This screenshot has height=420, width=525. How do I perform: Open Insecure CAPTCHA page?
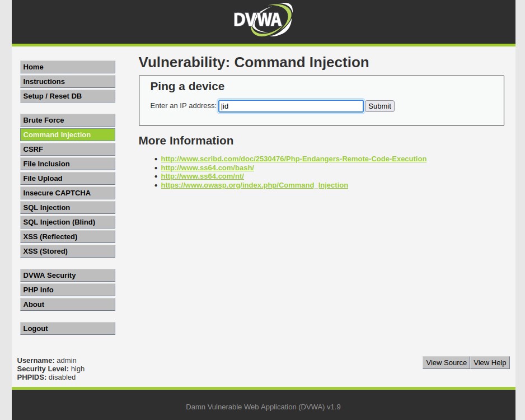click(68, 193)
